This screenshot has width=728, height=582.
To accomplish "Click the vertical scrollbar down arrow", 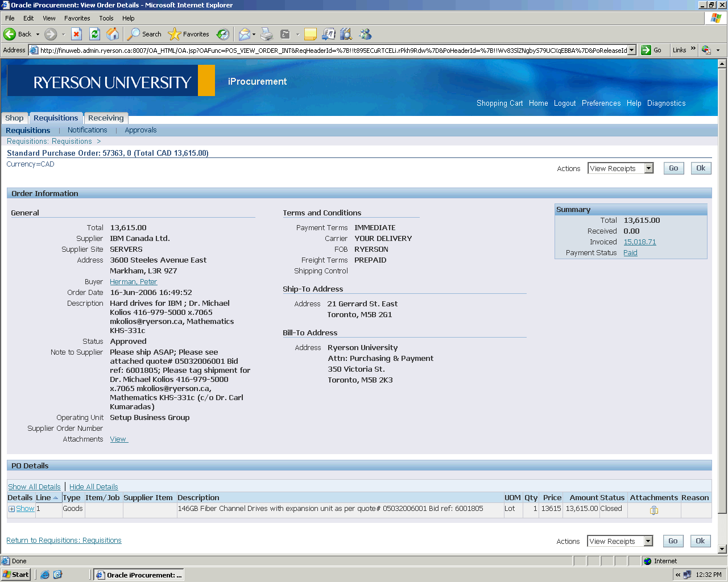I will click(722, 549).
